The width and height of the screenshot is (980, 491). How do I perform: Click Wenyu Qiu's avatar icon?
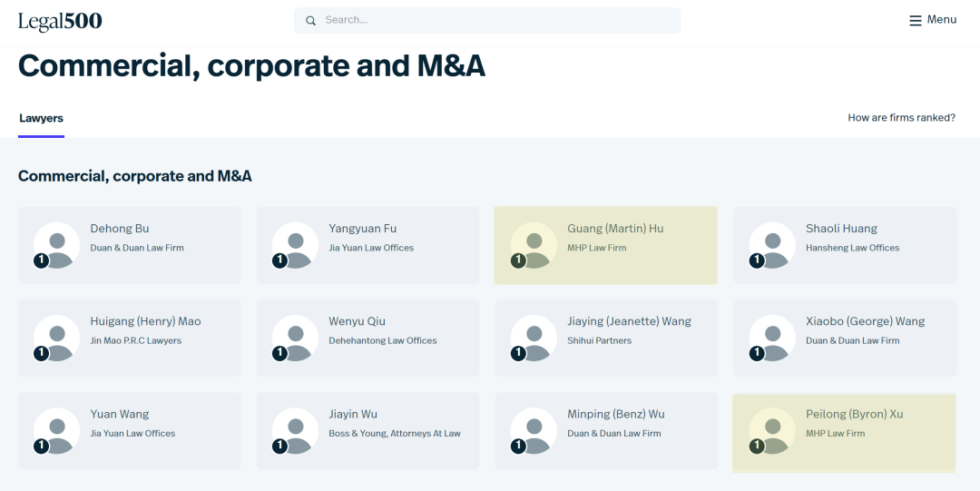295,338
